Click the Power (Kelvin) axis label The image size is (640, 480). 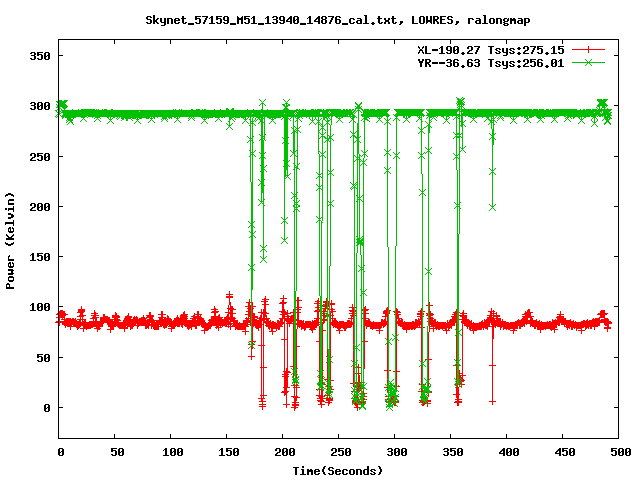tap(10, 241)
